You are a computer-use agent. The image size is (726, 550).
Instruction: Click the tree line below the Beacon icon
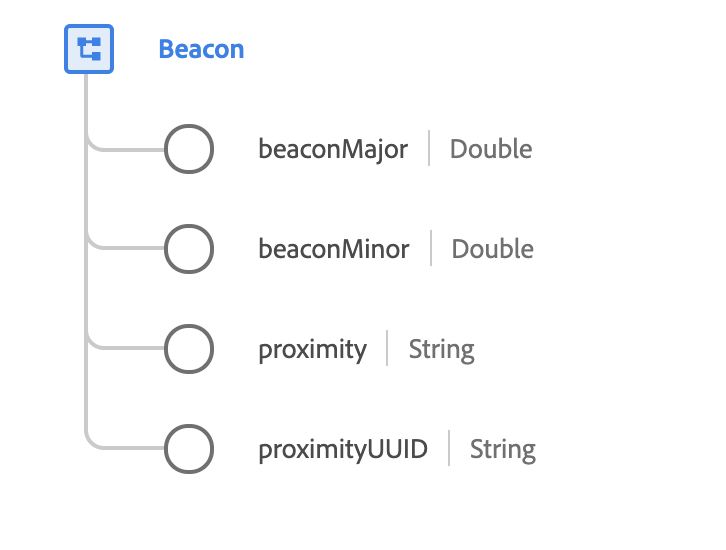pos(87,100)
